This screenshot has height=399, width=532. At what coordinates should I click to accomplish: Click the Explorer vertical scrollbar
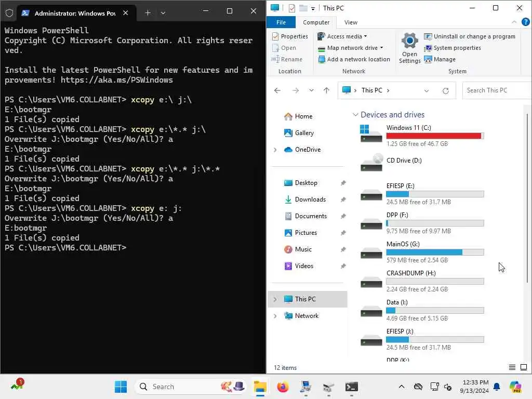527,198
